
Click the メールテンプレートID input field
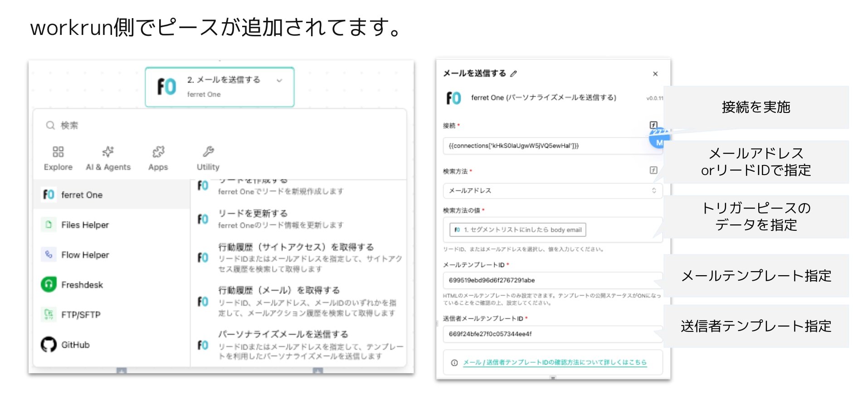552,280
